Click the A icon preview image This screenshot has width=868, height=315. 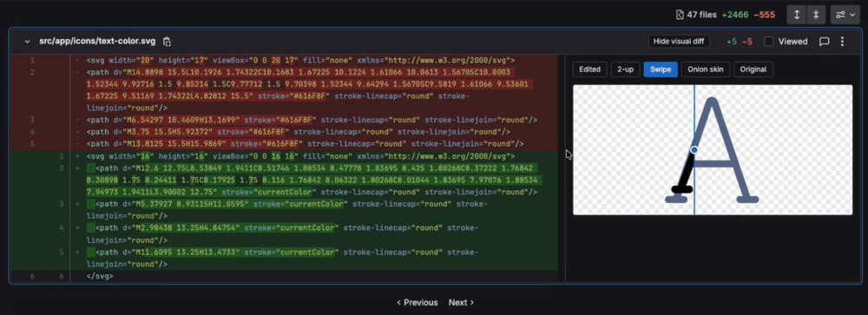coord(713,149)
